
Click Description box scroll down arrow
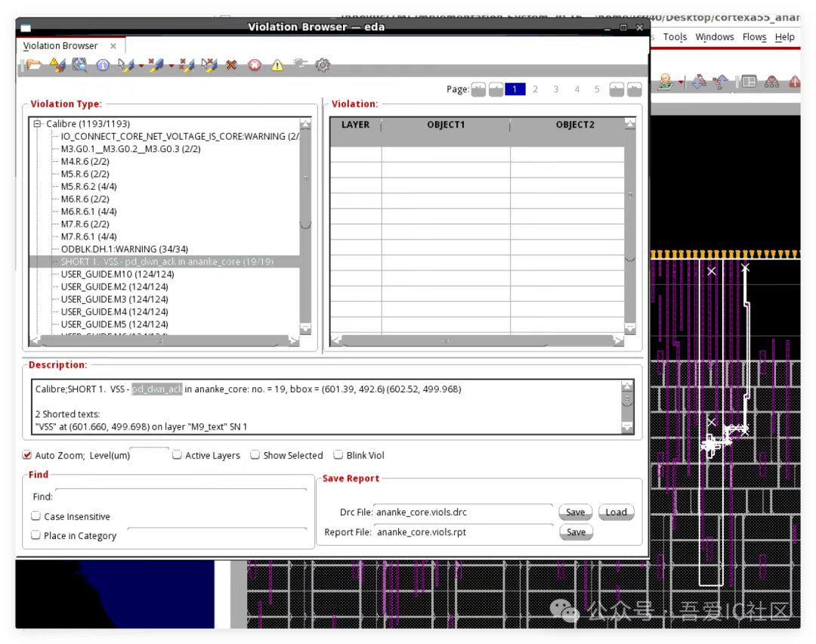coord(627,428)
